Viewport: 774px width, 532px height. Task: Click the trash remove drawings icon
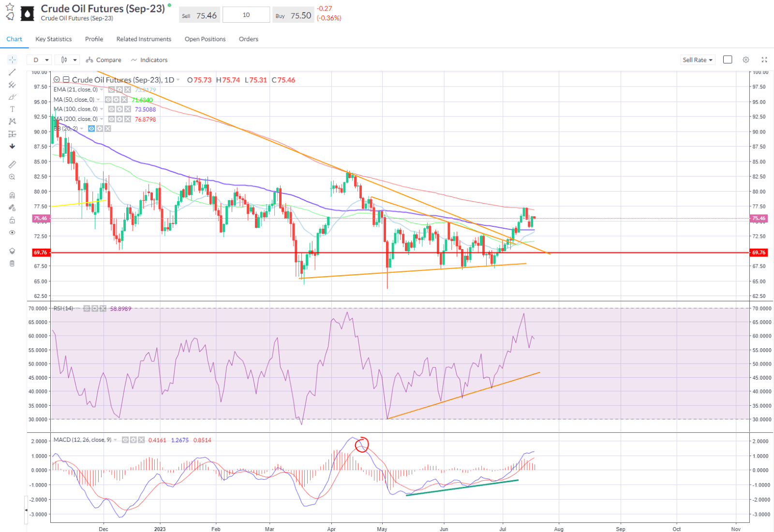[12, 264]
